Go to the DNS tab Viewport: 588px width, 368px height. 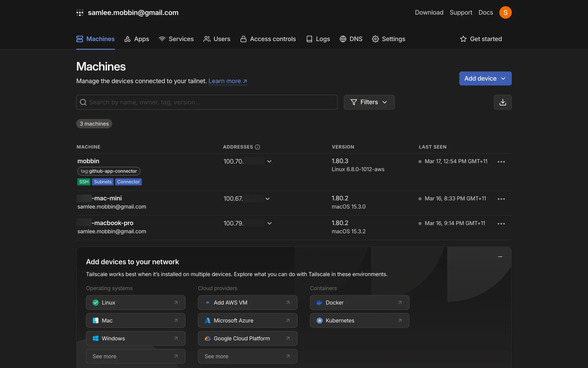pyautogui.click(x=351, y=39)
